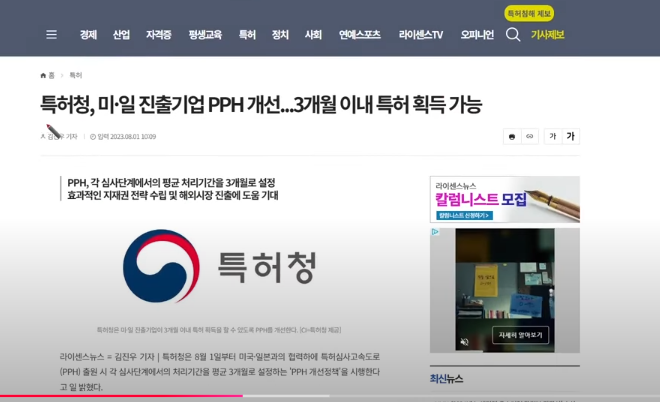Viewport: 660px width, 402px height.
Task: Click the home icon in breadcrumb
Action: tap(43, 75)
